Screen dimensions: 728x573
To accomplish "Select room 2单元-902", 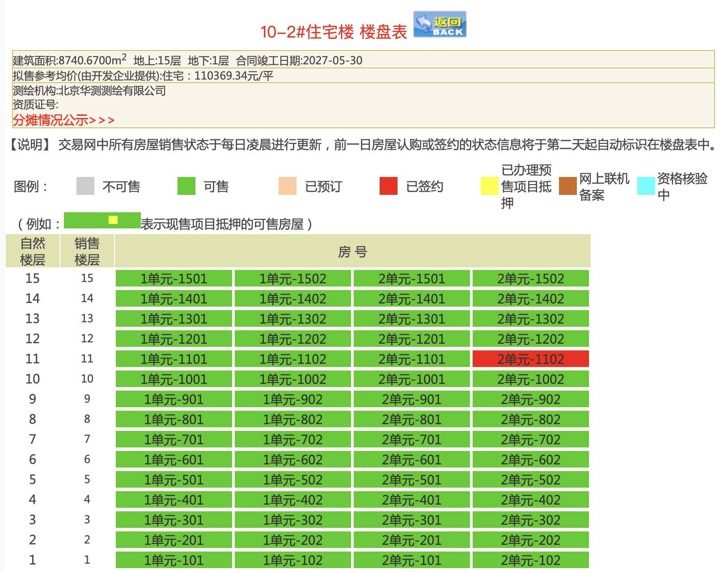I will coord(531,399).
